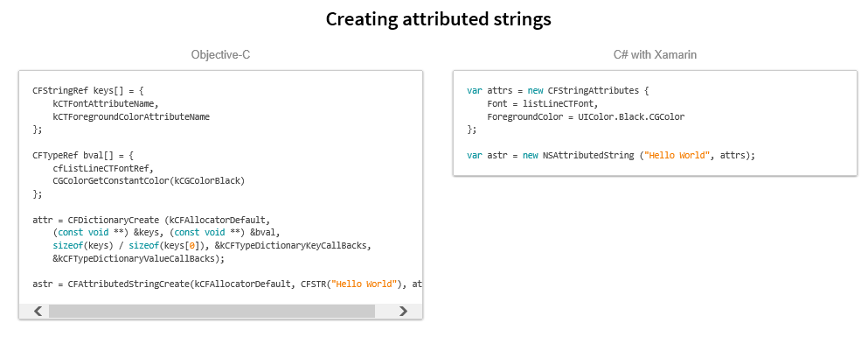Click the "Objective-C" column label
Viewport: 868px width, 351px height.
[221, 55]
